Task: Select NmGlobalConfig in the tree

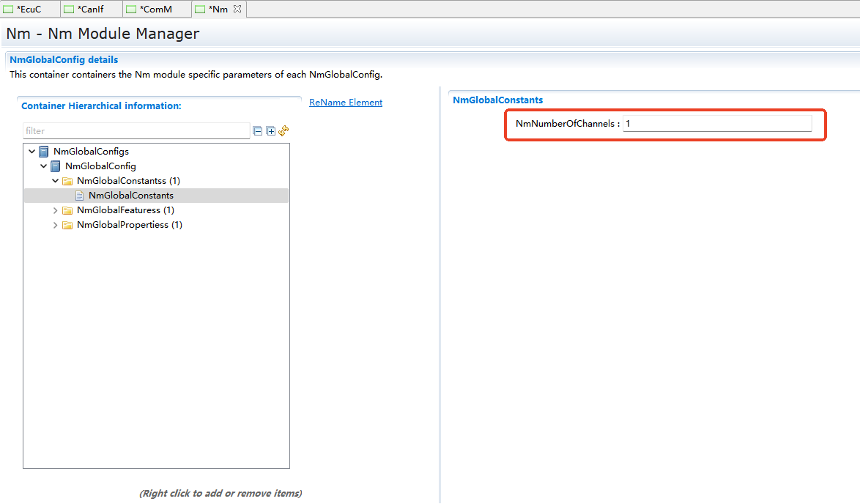Action: [x=100, y=166]
